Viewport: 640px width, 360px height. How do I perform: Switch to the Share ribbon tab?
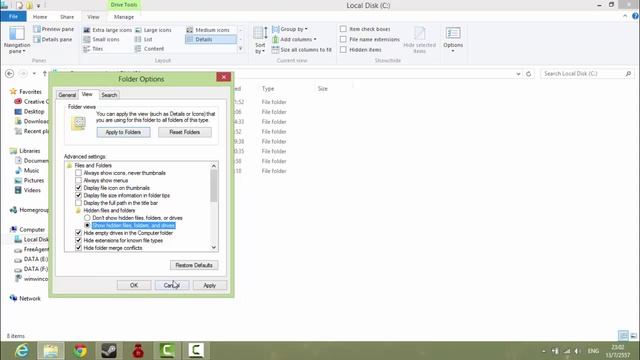click(x=67, y=17)
